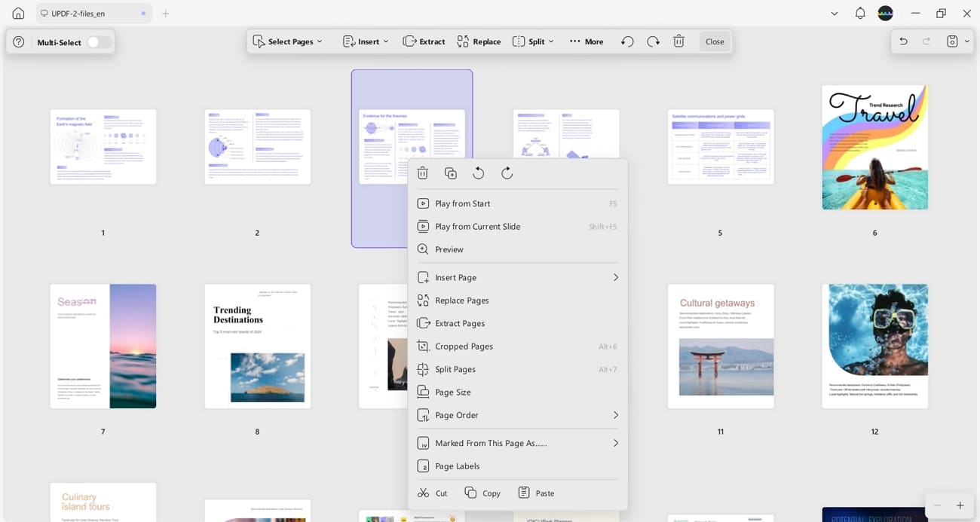Select Page Labels in the context menu
The width and height of the screenshot is (980, 522).
tap(458, 466)
